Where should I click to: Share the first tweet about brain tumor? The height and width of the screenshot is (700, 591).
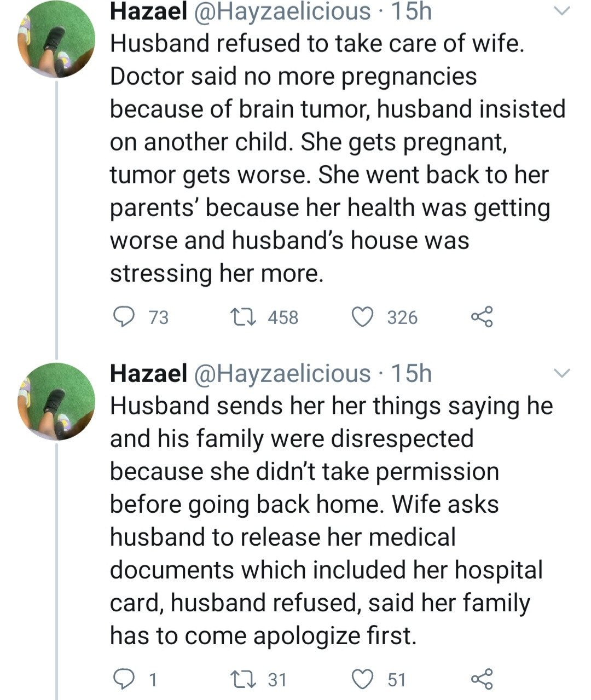coord(482,317)
